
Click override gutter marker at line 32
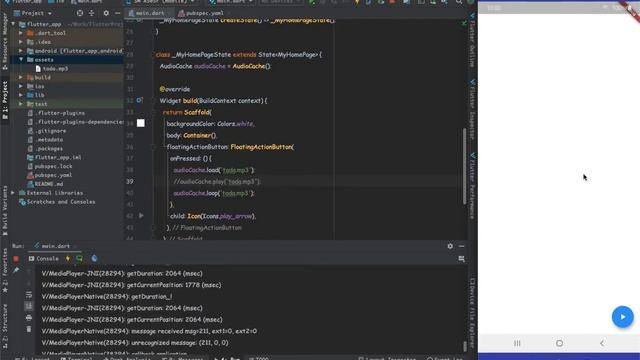click(140, 100)
